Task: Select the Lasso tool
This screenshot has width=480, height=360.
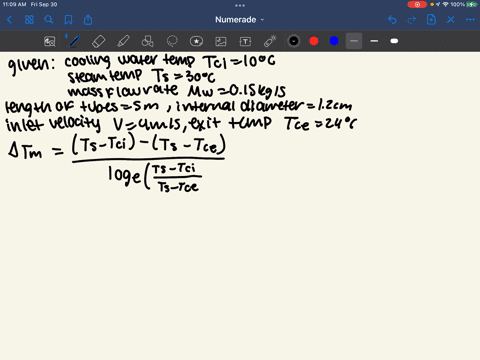Action: tap(172, 41)
